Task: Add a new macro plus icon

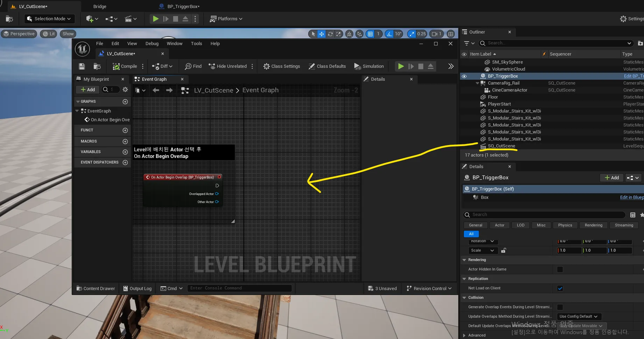Action: (125, 142)
